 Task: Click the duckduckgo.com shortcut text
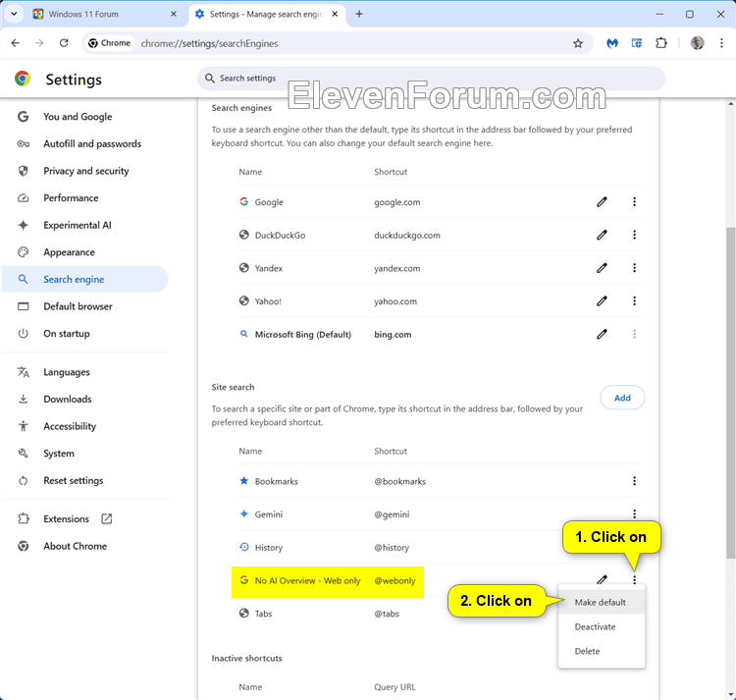tap(407, 236)
